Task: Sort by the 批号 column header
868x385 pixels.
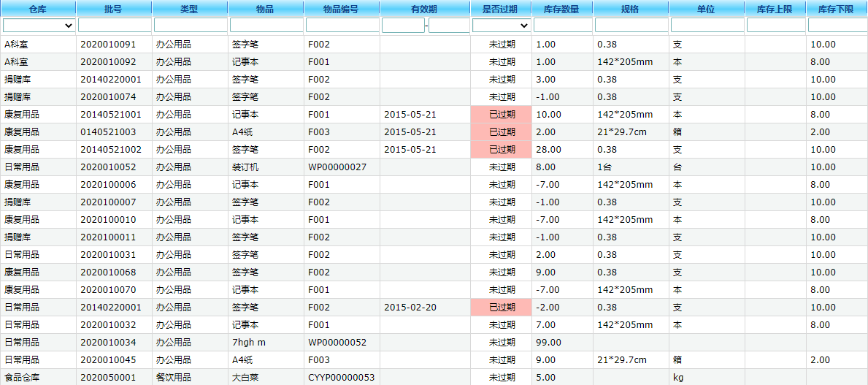Action: pyautogui.click(x=114, y=9)
